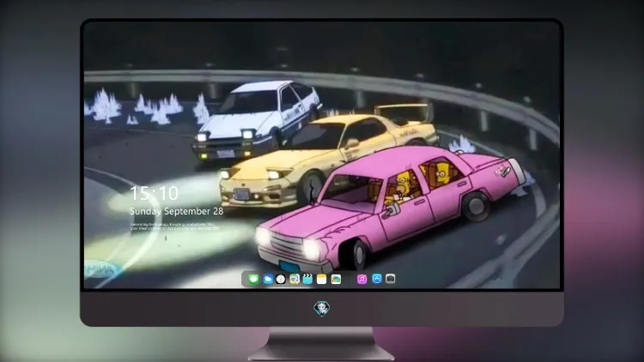Image resolution: width=644 pixels, height=362 pixels.
Task: Open the Weather app in the dock
Action: [x=268, y=279]
